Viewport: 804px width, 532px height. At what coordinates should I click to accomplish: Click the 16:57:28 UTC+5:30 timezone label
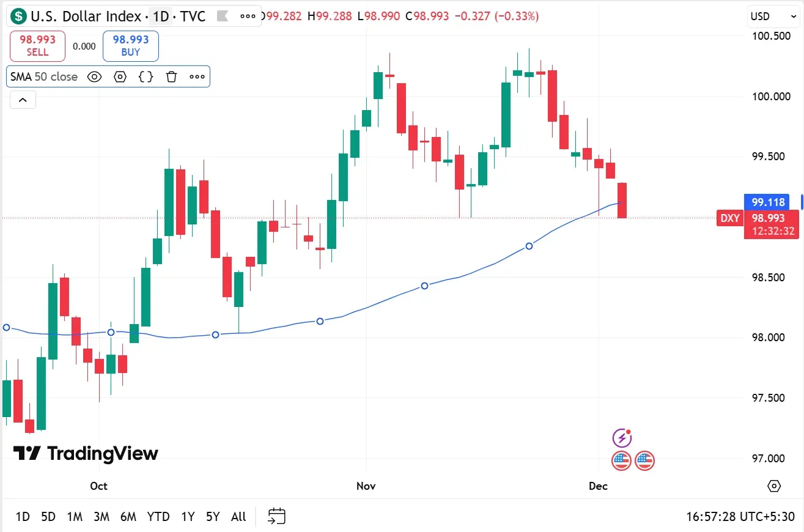pyautogui.click(x=740, y=517)
